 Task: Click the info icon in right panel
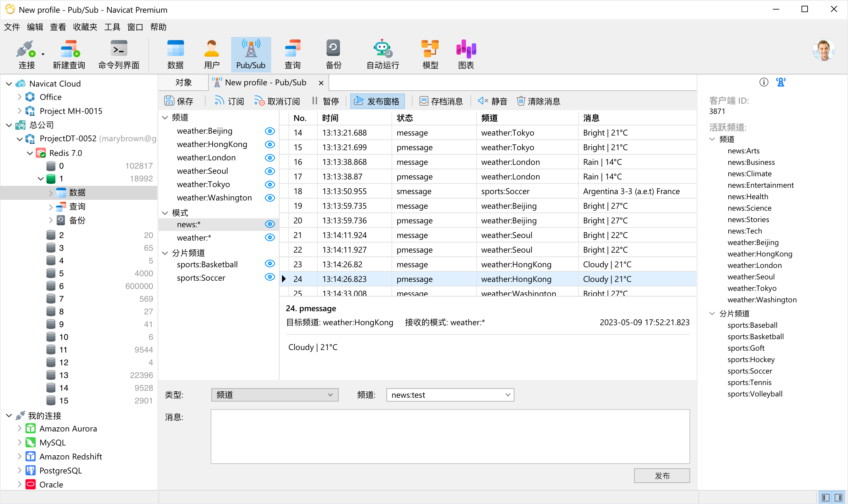764,82
